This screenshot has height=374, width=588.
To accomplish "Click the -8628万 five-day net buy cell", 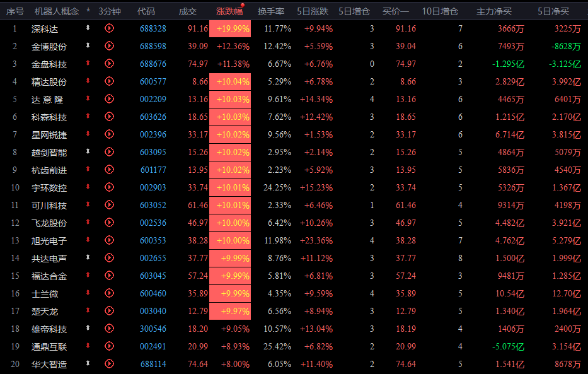I will tap(566, 46).
